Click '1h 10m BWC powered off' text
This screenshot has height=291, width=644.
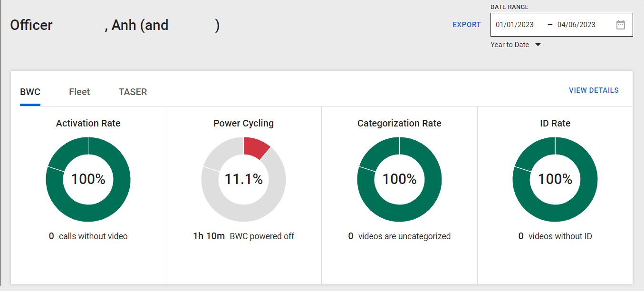tap(243, 236)
